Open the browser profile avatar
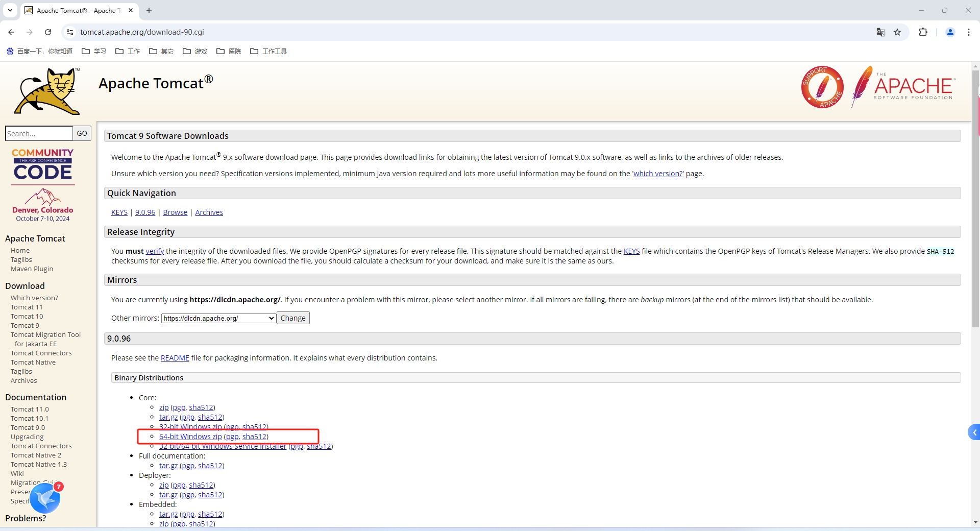Screen dimensions: 980x531 (950, 32)
